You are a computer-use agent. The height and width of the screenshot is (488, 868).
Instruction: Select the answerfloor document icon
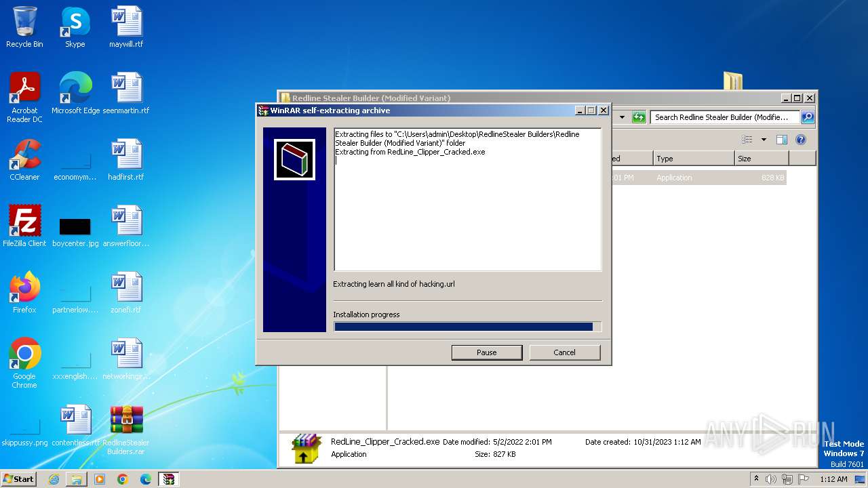click(x=126, y=226)
